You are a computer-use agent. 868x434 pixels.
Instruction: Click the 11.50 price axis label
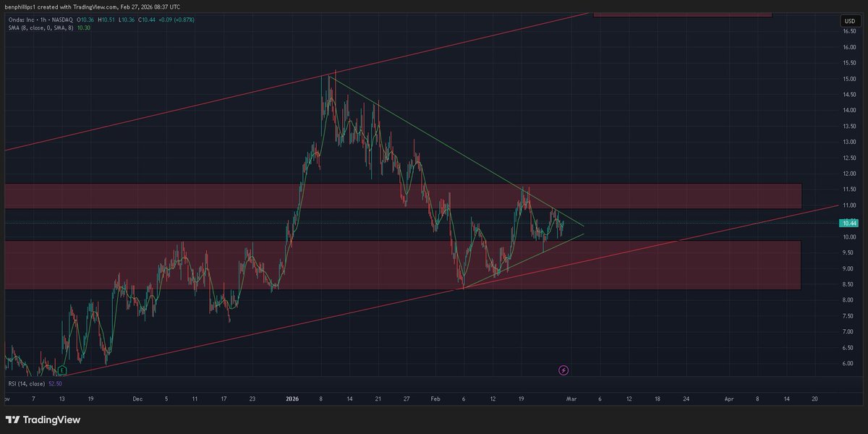[848, 190]
